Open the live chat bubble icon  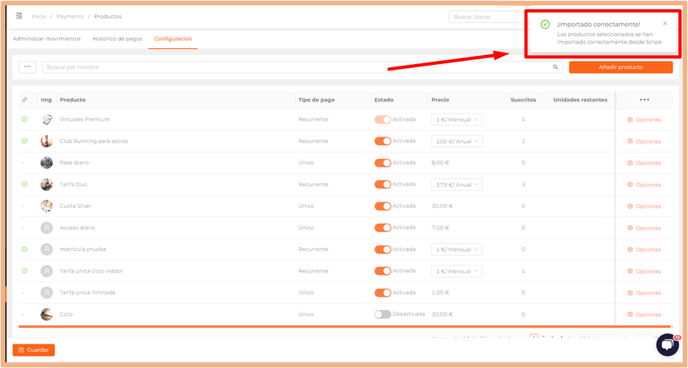[x=667, y=345]
